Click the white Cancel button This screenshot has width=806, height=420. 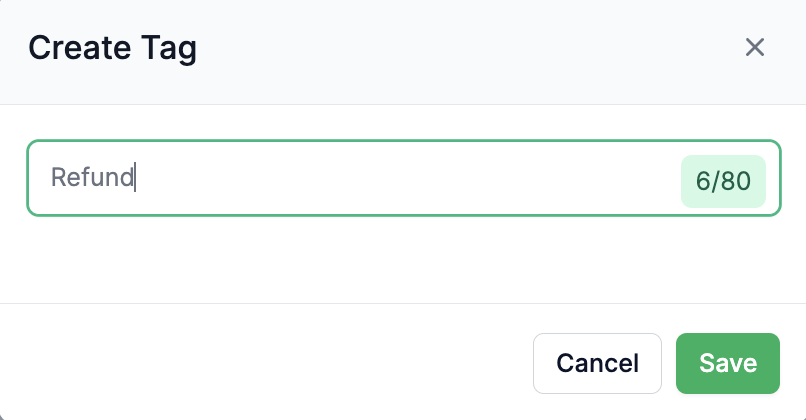tap(597, 363)
